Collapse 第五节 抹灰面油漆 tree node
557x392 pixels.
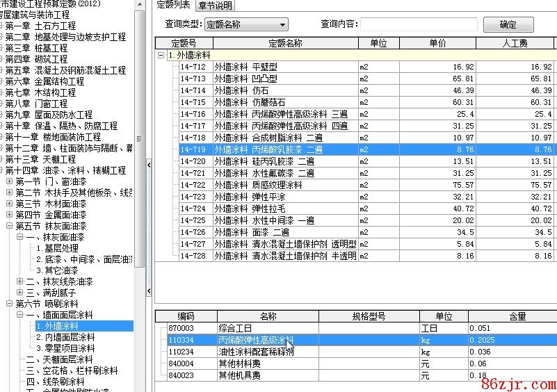pyautogui.click(x=10, y=226)
